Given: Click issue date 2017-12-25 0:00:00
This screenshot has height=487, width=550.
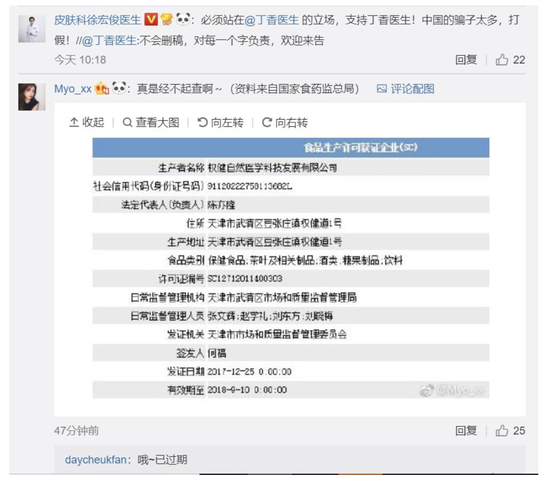Looking at the screenshot, I should click(249, 372).
